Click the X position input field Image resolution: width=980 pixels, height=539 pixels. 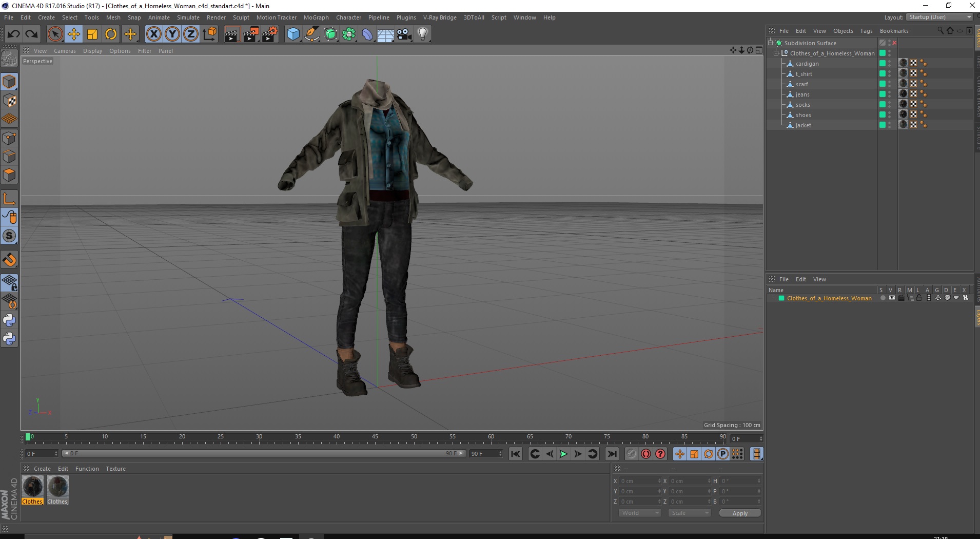pos(639,481)
